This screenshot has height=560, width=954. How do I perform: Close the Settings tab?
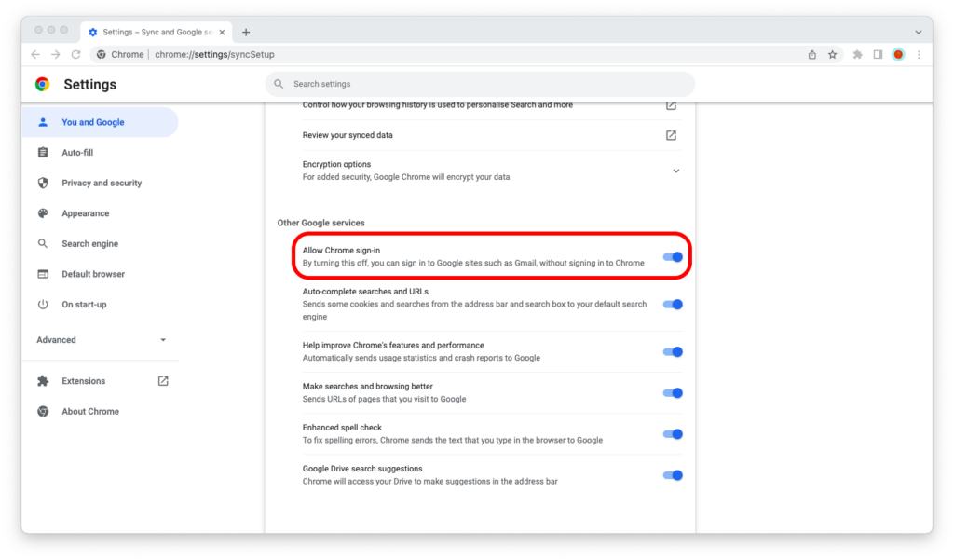[x=222, y=33]
